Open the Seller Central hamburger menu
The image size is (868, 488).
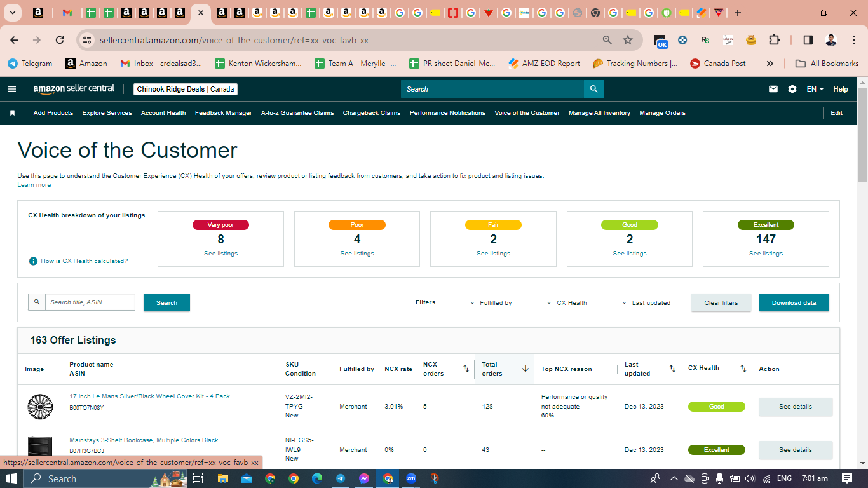(x=12, y=89)
